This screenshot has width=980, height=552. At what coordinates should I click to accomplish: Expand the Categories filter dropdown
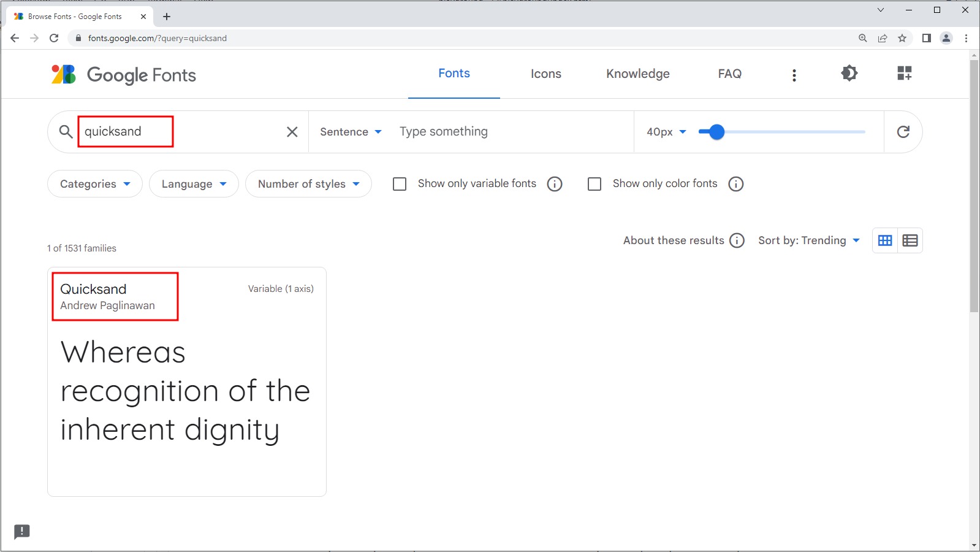click(95, 184)
